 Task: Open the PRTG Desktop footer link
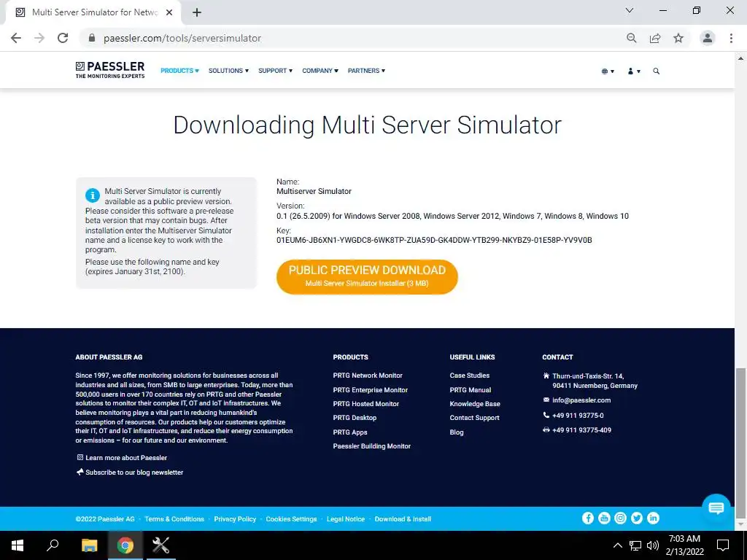pyautogui.click(x=355, y=418)
